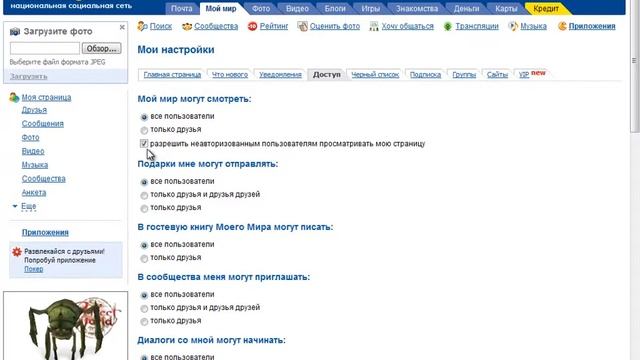
Task: Open Анкета in the sidebar
Action: tap(34, 193)
